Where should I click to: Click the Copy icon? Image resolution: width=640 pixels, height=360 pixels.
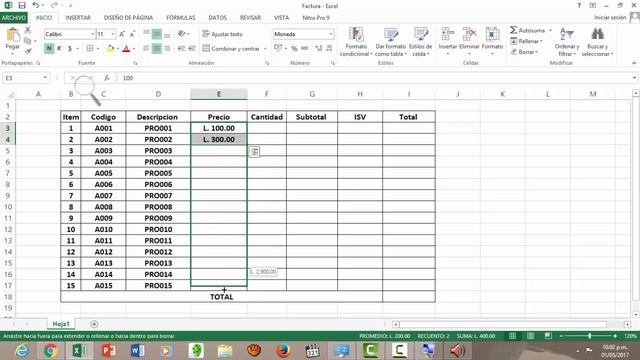pyautogui.click(x=28, y=41)
